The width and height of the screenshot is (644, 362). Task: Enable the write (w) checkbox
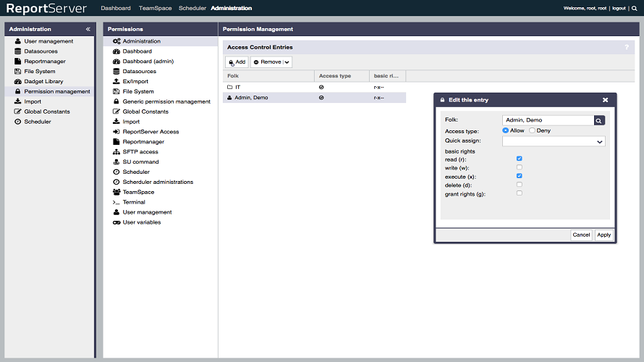(x=520, y=167)
